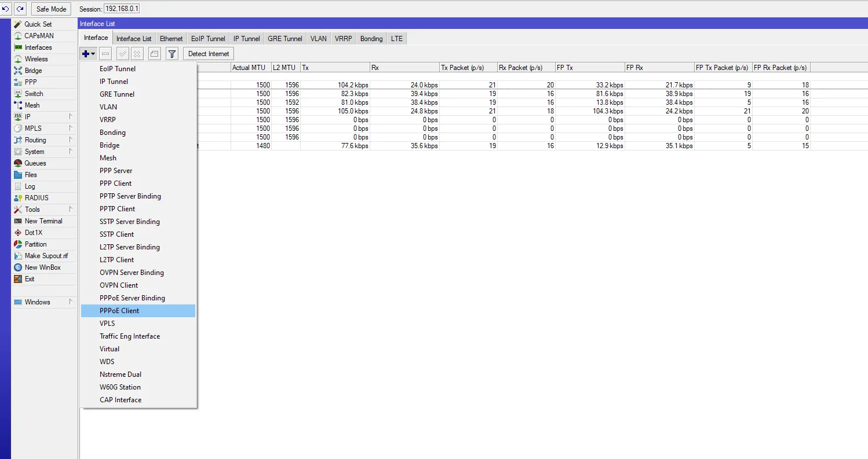The height and width of the screenshot is (459, 868).
Task: Open Bridge section in sidebar
Action: pyautogui.click(x=33, y=71)
